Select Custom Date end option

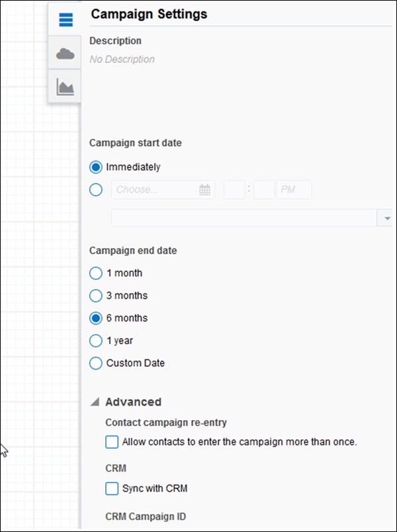(x=96, y=363)
